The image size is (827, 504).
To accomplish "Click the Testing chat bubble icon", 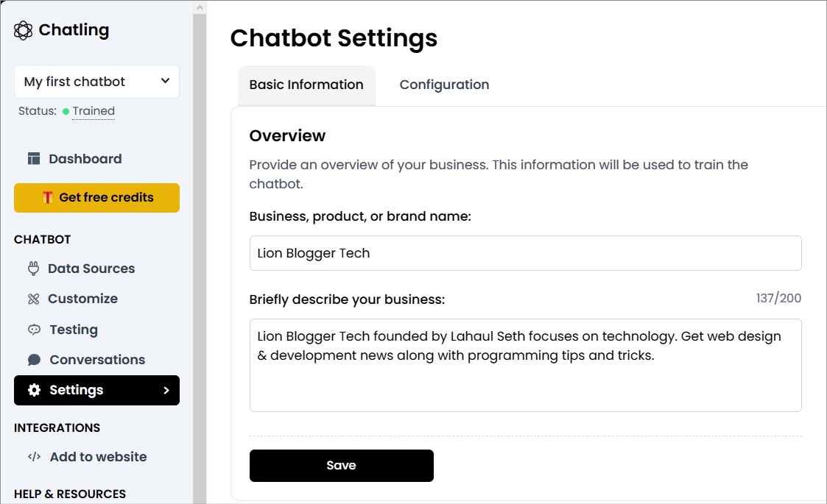I will [34, 330].
